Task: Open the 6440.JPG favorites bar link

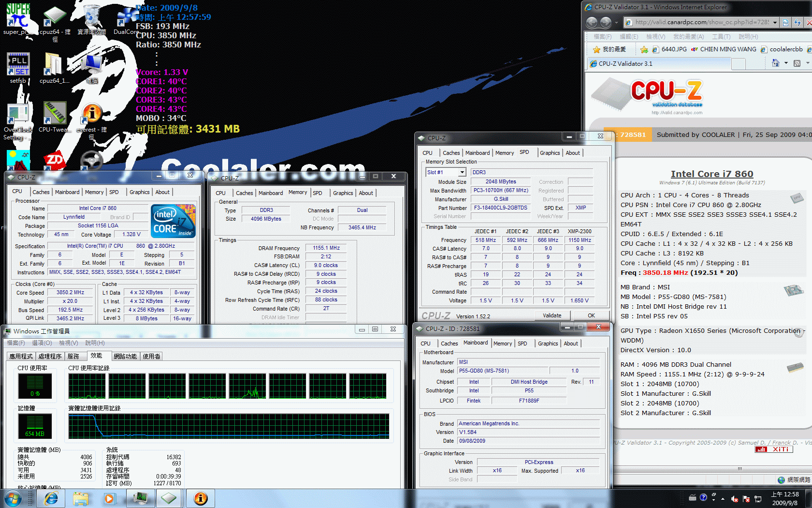Action: (669, 49)
